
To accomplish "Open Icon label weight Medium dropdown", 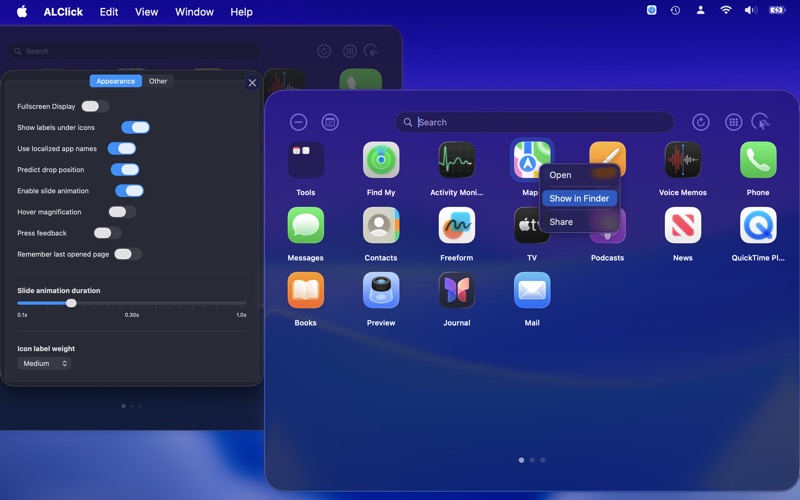I will [44, 363].
